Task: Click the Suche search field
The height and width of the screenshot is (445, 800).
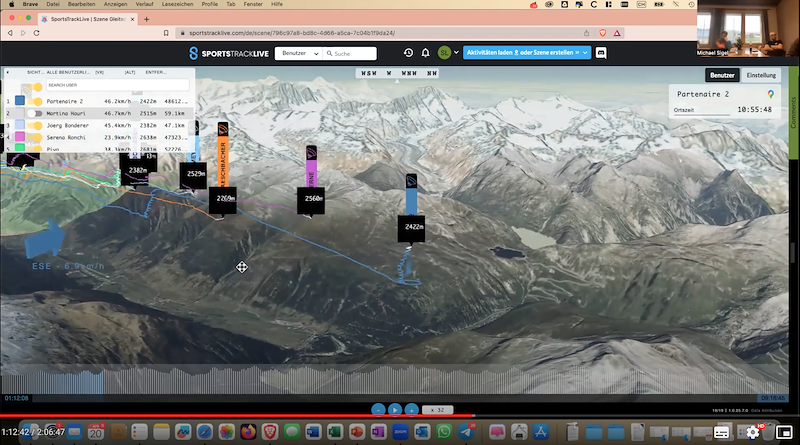Action: 350,53
